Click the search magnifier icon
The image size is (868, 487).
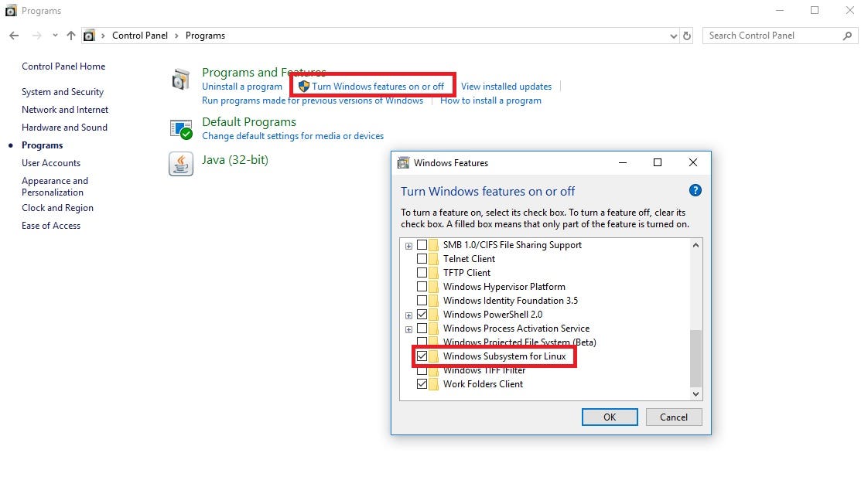847,36
